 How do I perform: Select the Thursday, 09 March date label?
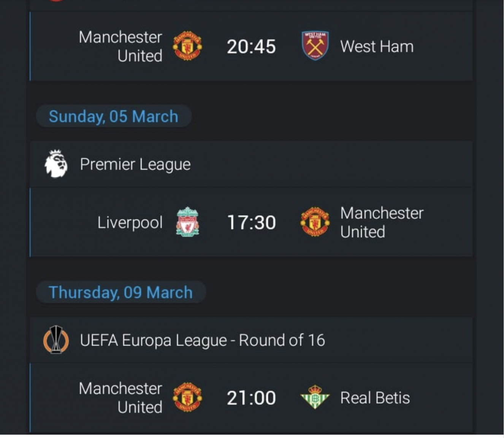121,292
